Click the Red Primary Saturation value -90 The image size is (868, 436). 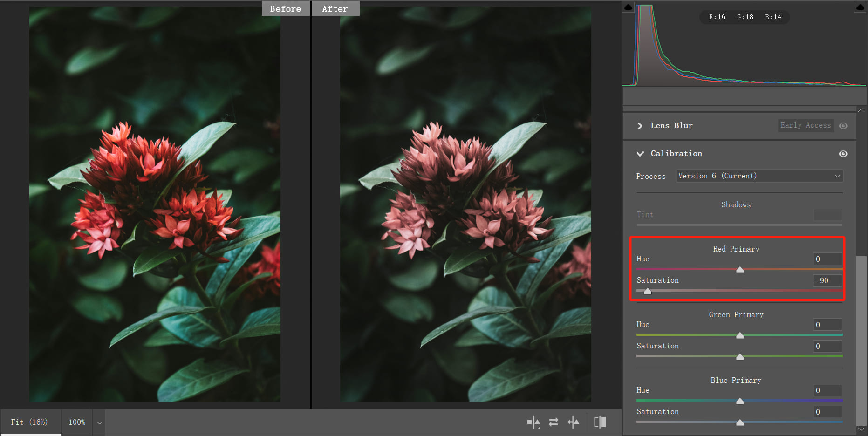click(x=827, y=280)
